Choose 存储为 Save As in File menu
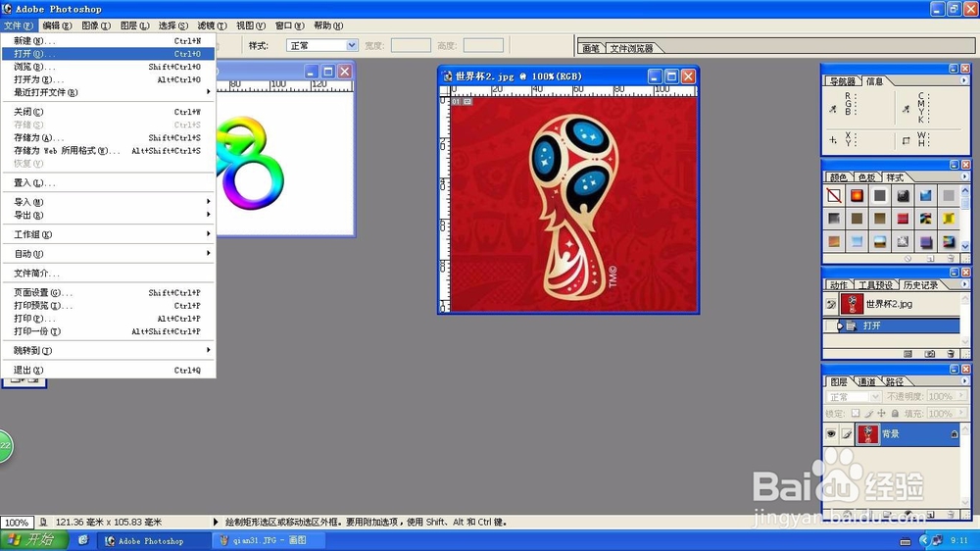Screen dimensions: 980x551 [108, 137]
